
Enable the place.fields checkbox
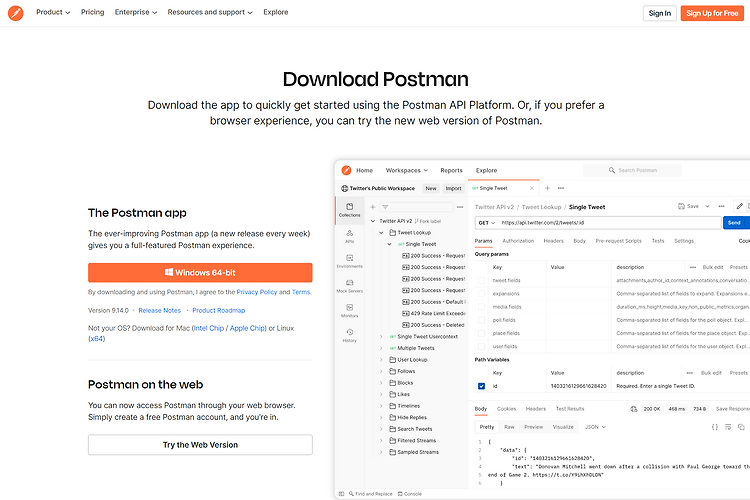[x=481, y=333]
